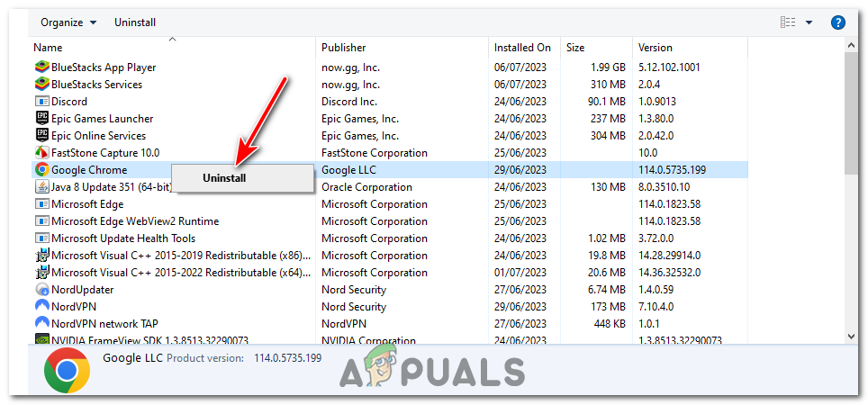Open the Organize dropdown menu
The image size is (868, 405).
coord(68,22)
